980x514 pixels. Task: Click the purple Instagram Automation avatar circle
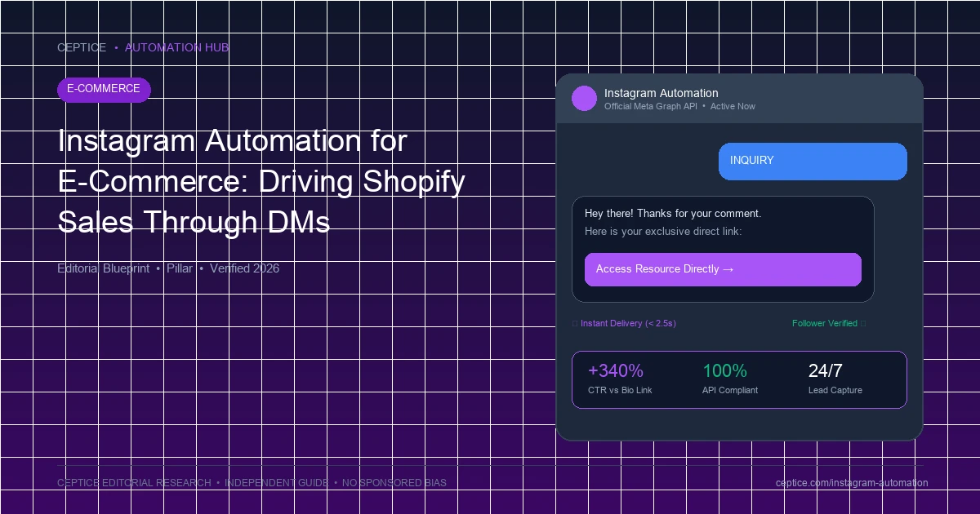click(x=584, y=99)
